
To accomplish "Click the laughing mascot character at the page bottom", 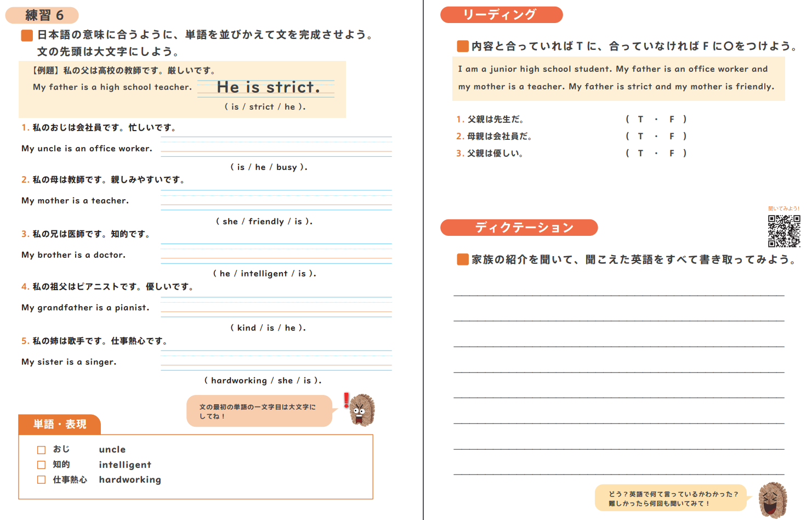I will click(x=773, y=500).
